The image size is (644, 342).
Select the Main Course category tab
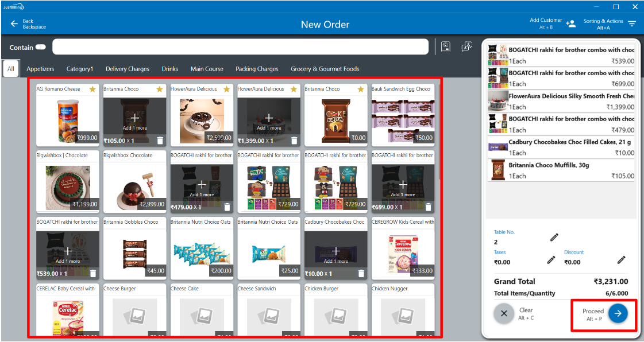(207, 69)
